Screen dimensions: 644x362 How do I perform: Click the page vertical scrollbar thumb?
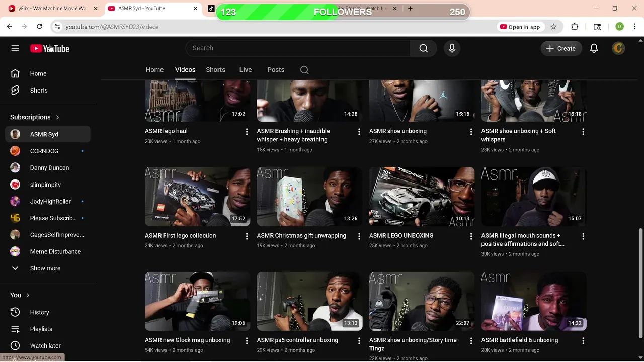640,283
